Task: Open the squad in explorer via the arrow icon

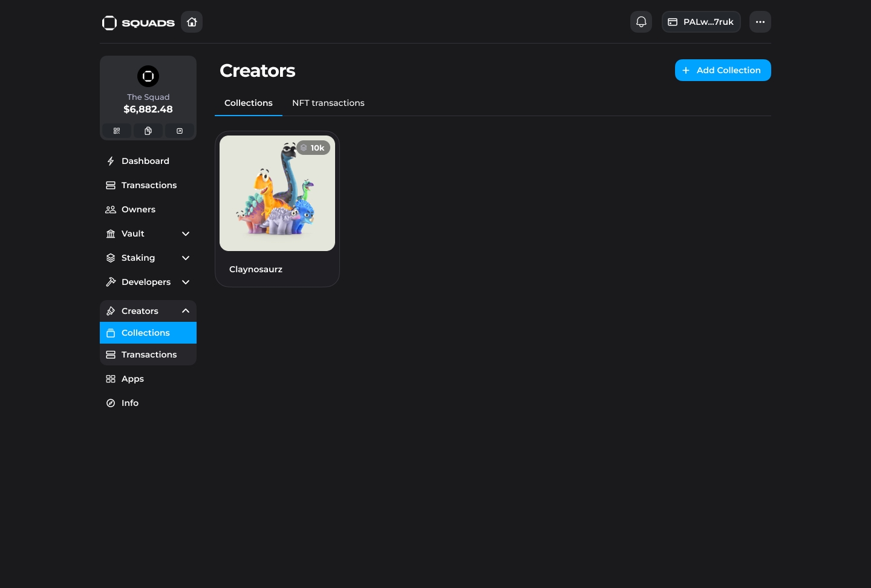Action: click(180, 131)
